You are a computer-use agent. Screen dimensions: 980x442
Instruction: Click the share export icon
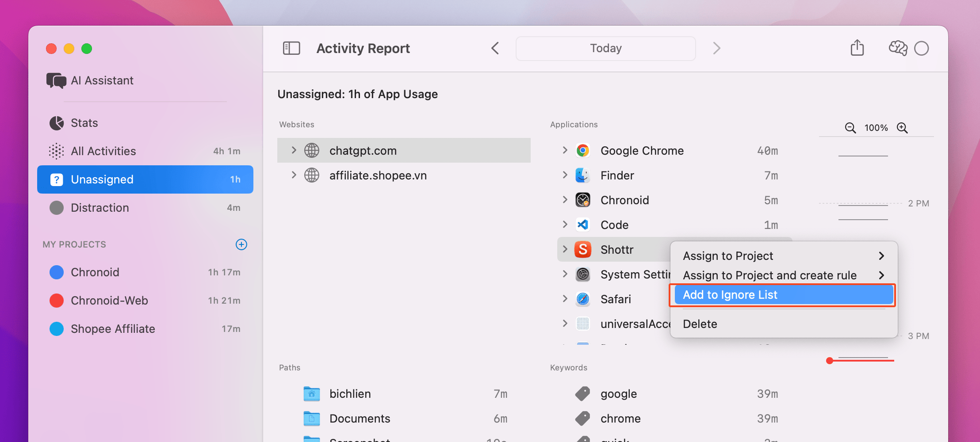[x=857, y=48]
